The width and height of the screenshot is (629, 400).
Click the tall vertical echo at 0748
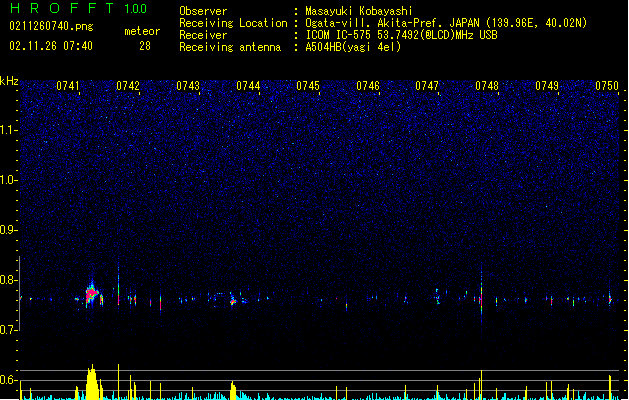click(481, 297)
